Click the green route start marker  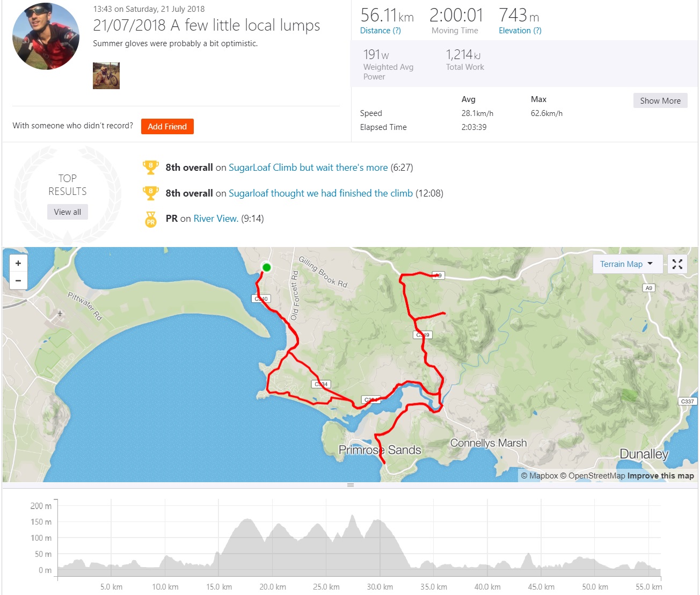[266, 267]
